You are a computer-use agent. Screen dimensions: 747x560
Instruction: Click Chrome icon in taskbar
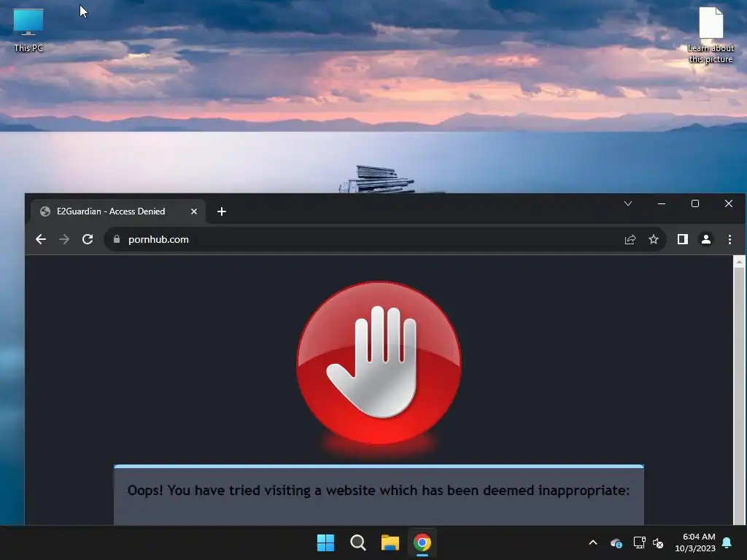pyautogui.click(x=422, y=542)
